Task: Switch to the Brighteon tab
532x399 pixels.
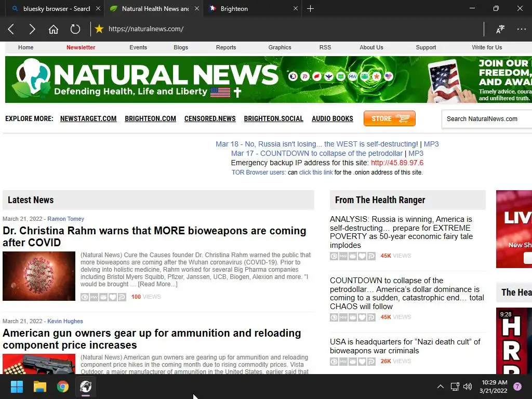Action: pos(252,8)
